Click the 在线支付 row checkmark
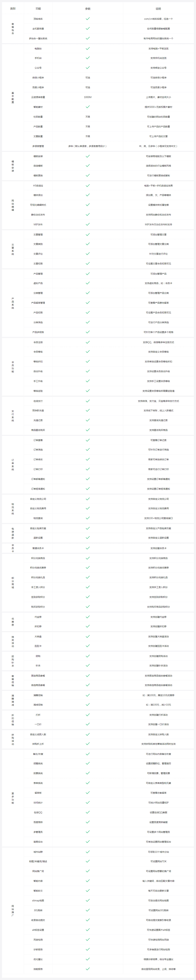Viewport: 196px width, 980px height. pos(88,401)
